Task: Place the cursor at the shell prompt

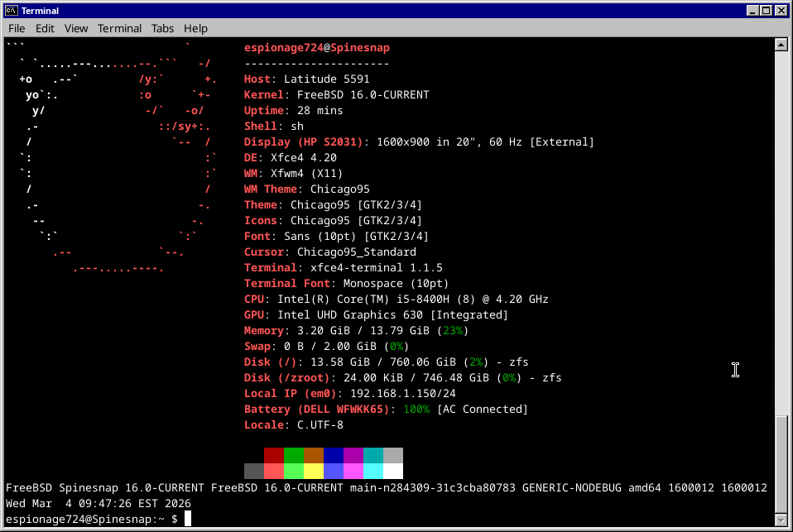Action: tap(189, 518)
